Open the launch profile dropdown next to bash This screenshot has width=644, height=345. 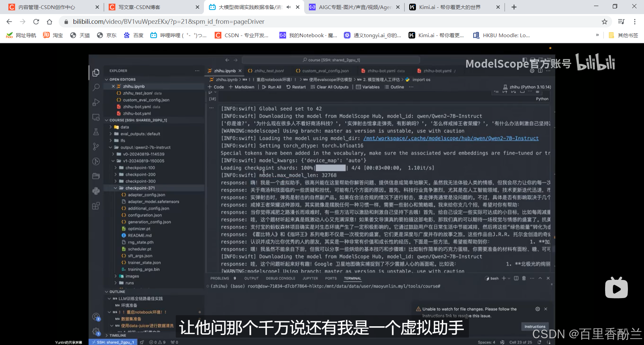click(x=509, y=278)
